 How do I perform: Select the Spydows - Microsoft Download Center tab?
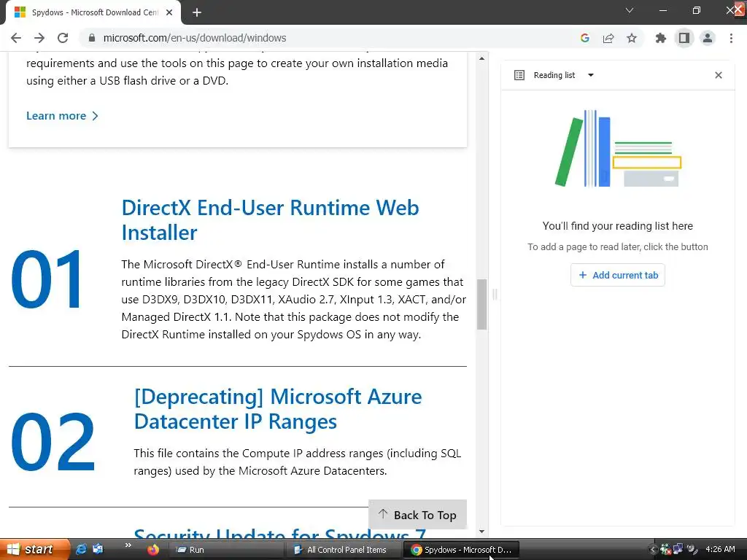click(x=93, y=12)
